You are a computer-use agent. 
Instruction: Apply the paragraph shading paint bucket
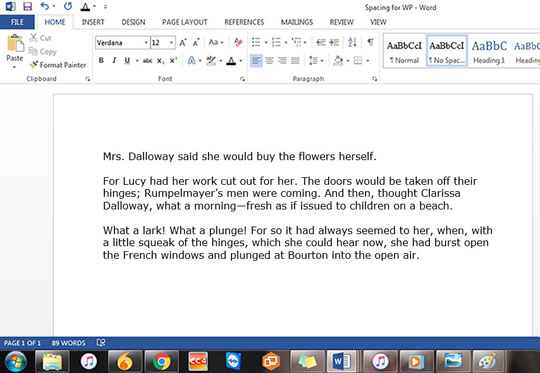(338, 61)
